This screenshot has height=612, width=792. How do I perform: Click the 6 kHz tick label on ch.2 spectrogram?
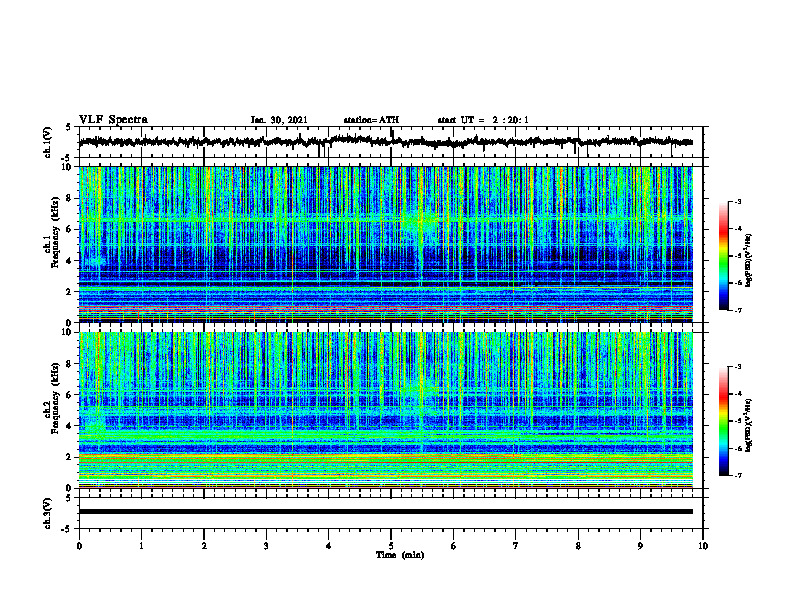click(x=70, y=395)
